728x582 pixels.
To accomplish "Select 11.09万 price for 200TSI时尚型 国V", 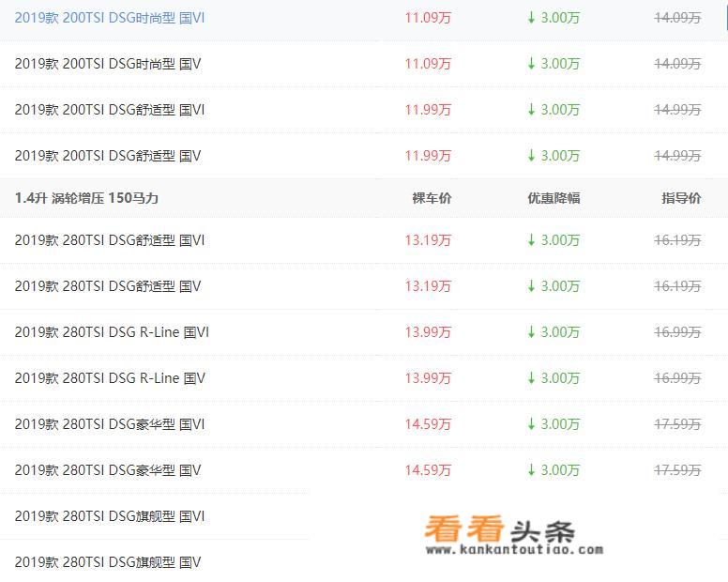I will tap(428, 64).
